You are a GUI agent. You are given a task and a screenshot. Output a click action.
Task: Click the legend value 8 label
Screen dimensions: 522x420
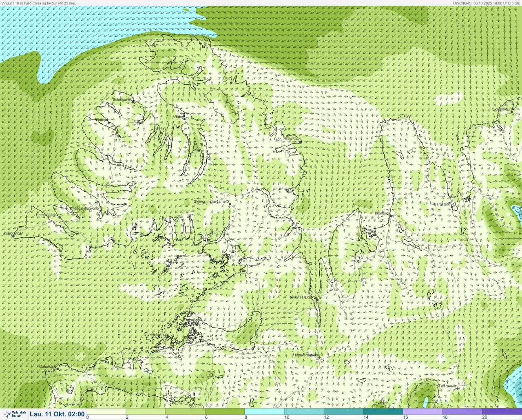pos(246,417)
